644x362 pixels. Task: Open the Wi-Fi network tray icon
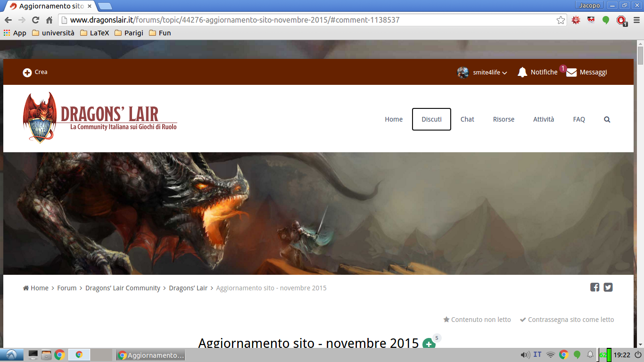(551, 354)
